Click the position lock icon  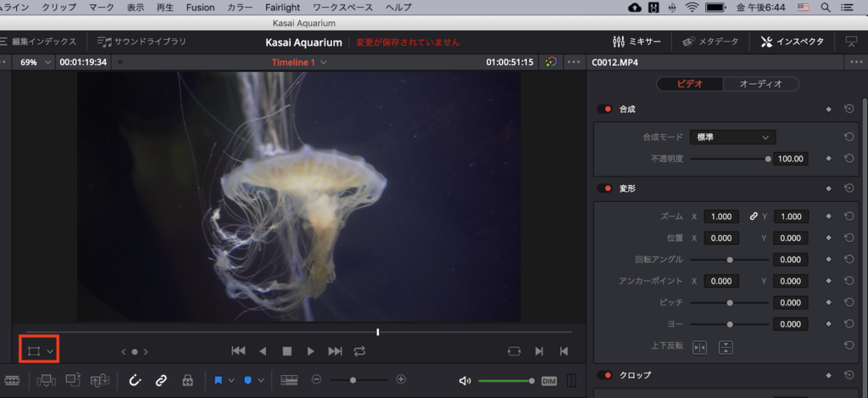pyautogui.click(x=187, y=380)
